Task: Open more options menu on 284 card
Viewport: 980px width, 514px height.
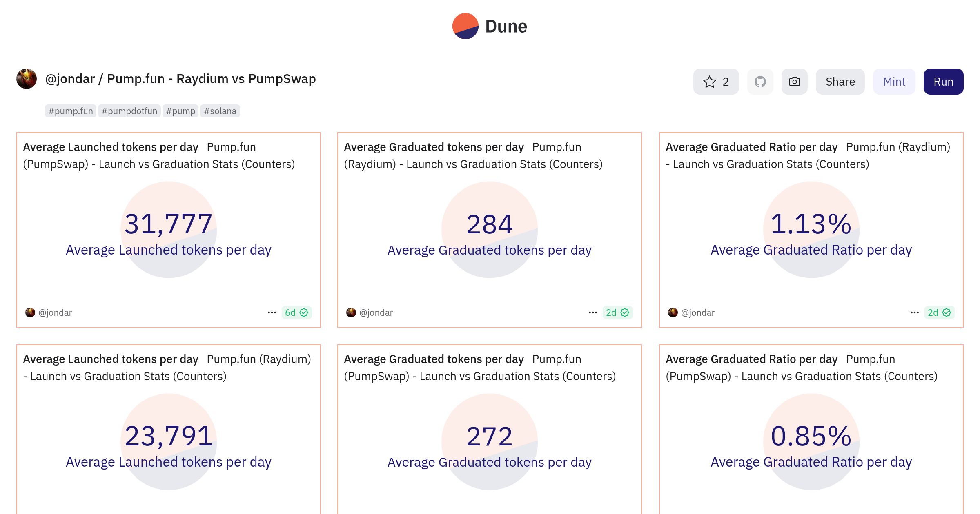Action: [593, 312]
